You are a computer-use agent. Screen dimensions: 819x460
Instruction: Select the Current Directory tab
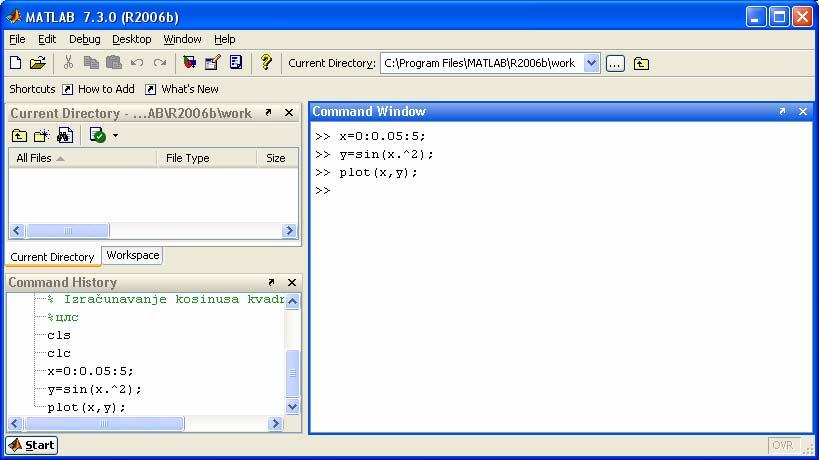(52, 257)
